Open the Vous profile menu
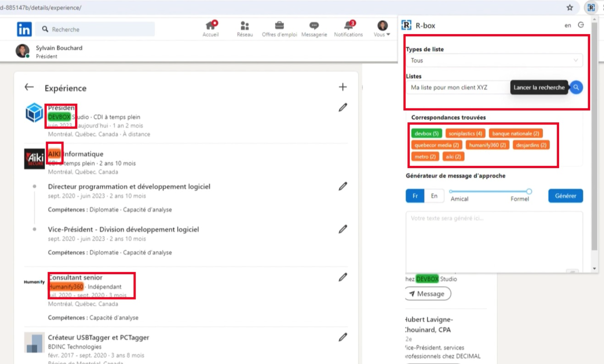Screen dimensions: 604x364 coord(382,29)
